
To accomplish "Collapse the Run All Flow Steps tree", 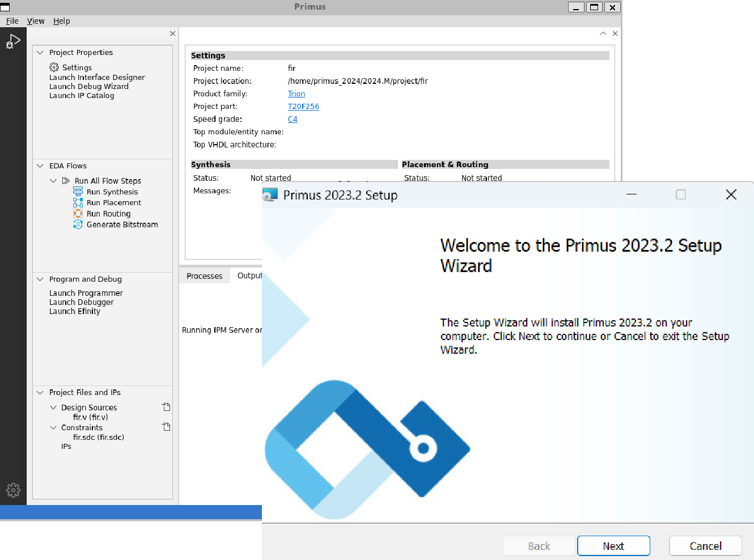I will pyautogui.click(x=53, y=181).
